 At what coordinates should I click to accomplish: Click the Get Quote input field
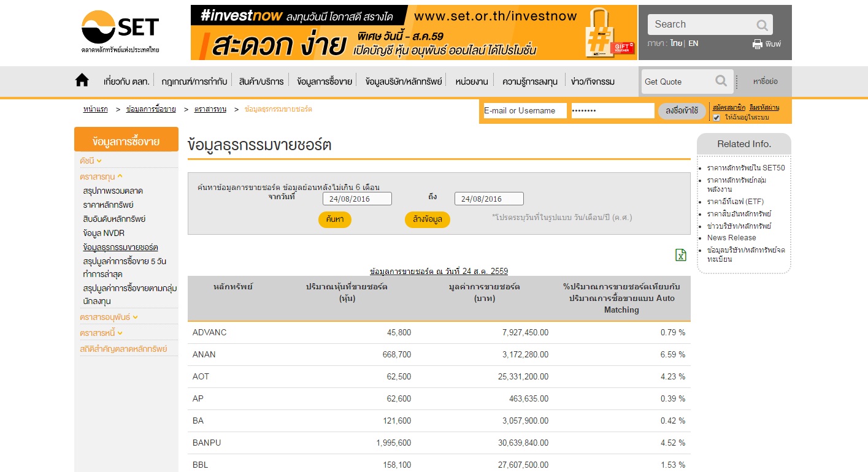coord(678,82)
